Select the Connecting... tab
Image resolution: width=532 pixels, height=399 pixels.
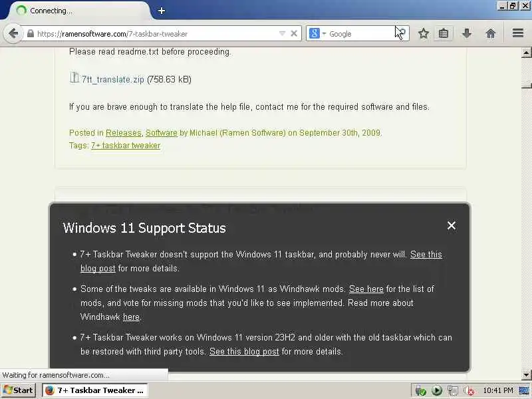[79, 11]
